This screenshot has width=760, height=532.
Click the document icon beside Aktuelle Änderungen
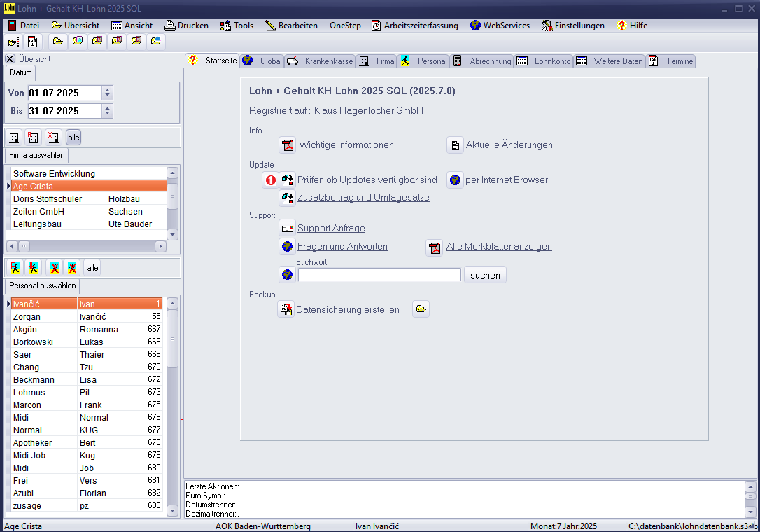(455, 145)
